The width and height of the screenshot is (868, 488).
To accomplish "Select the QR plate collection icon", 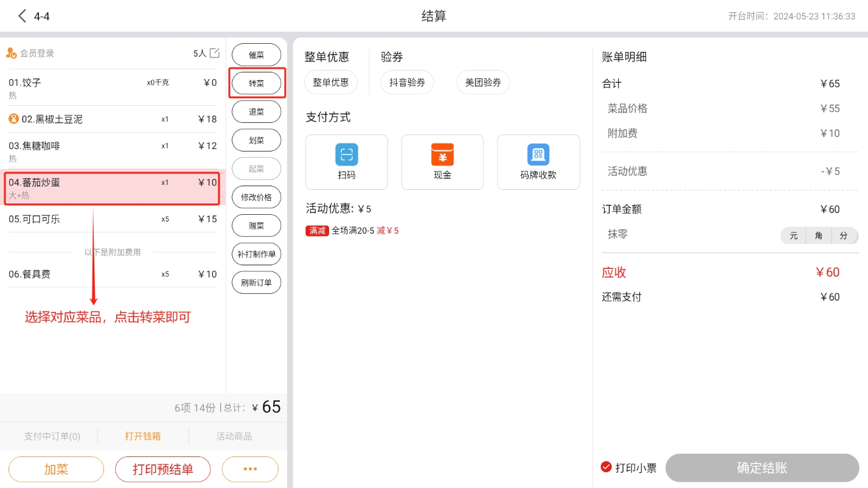I will (538, 155).
